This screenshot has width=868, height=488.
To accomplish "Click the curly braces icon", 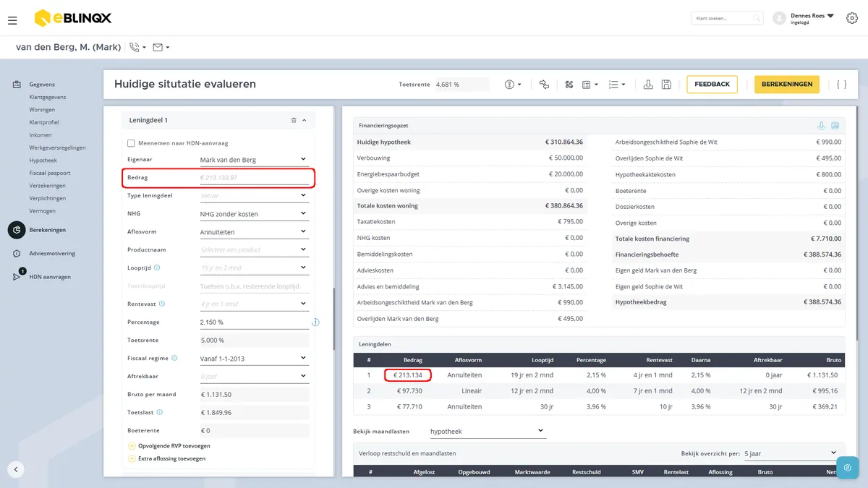I will tap(841, 85).
